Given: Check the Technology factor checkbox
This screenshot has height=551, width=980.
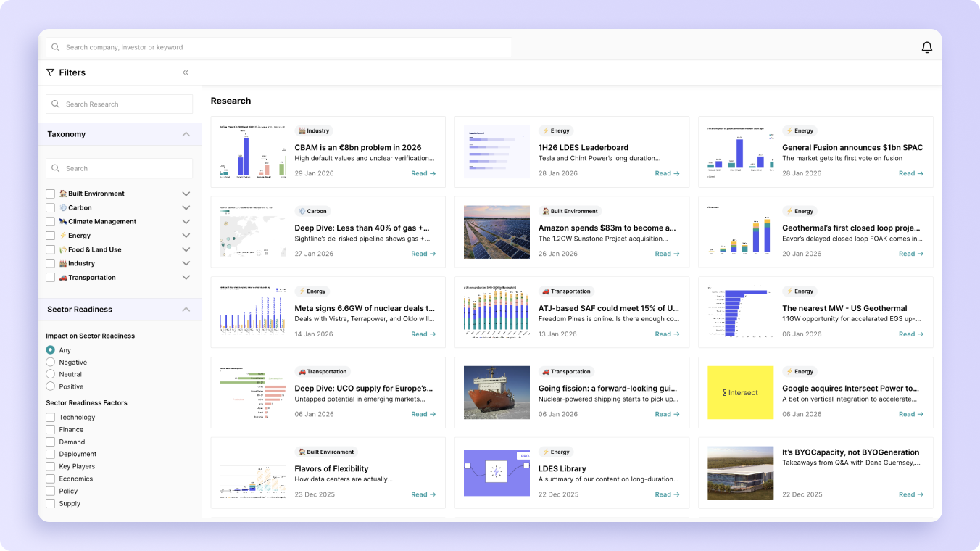Looking at the screenshot, I should point(51,418).
